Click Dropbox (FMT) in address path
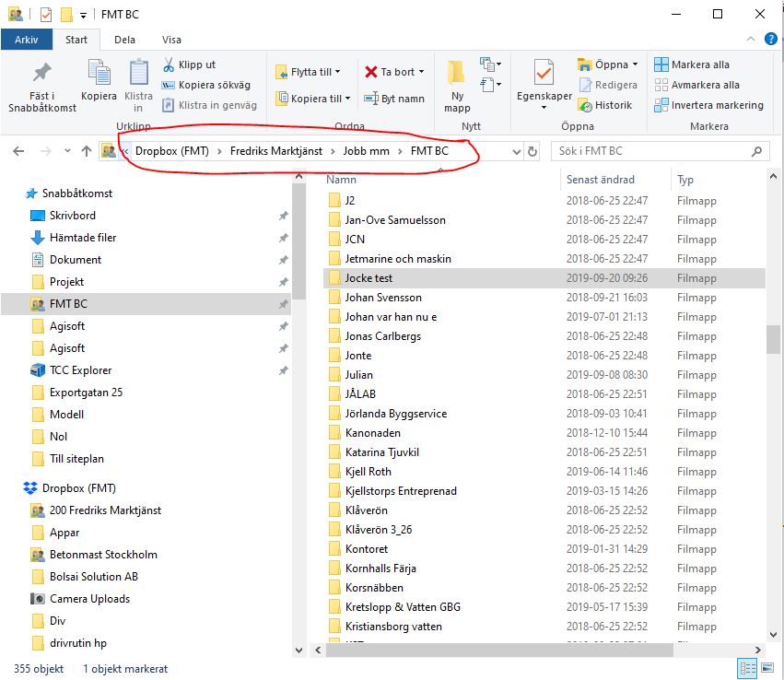This screenshot has width=784, height=680. pyautogui.click(x=172, y=151)
